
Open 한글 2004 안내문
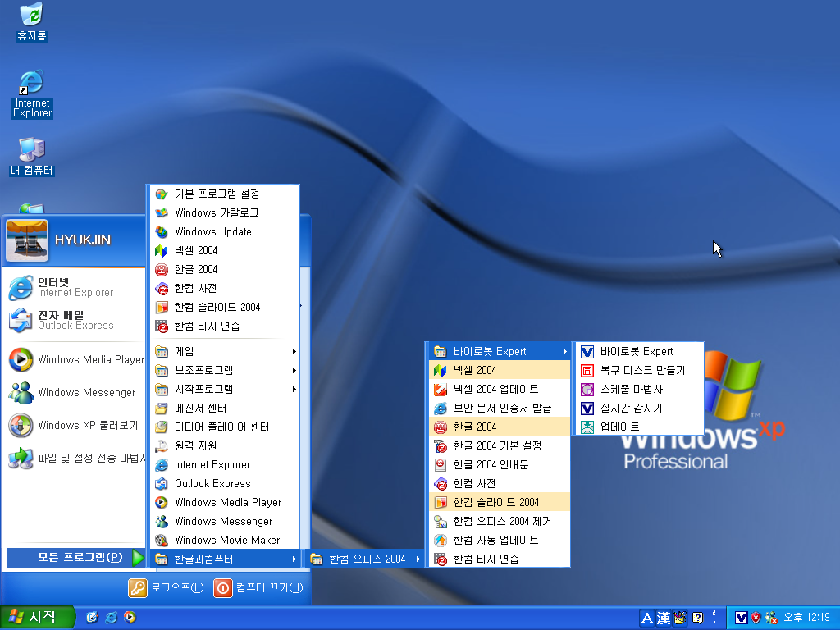[x=500, y=464]
